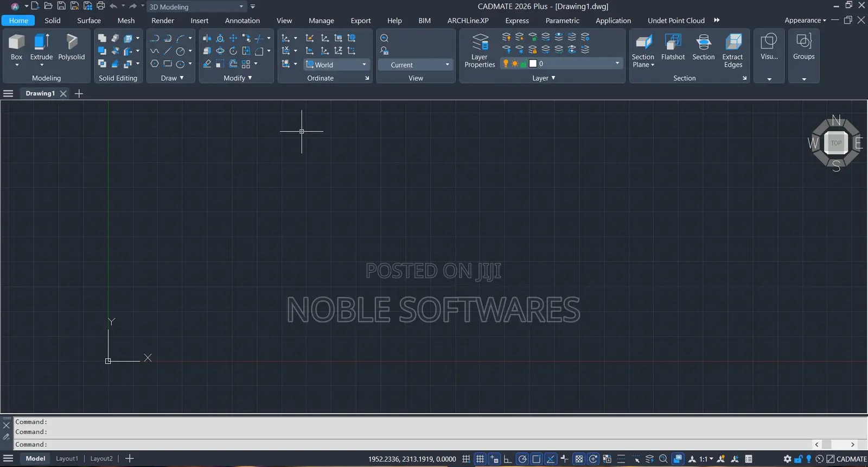Viewport: 868px width, 467px height.
Task: Select the Polygon draw tool
Action: (x=155, y=64)
